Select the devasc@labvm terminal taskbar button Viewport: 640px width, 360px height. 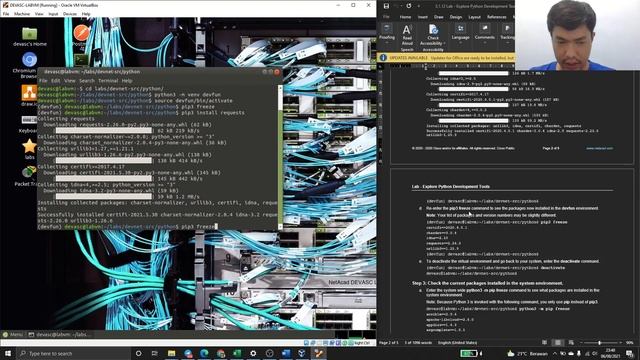coord(60,334)
